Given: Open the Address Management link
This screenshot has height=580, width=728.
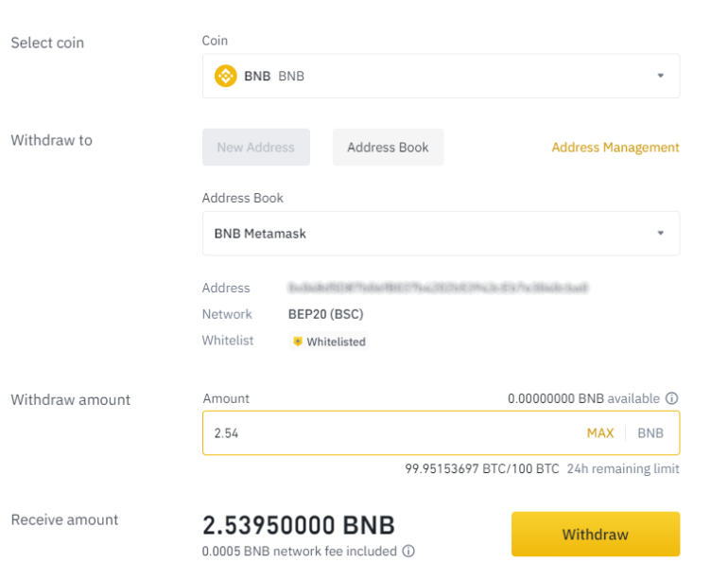Looking at the screenshot, I should 615,148.
